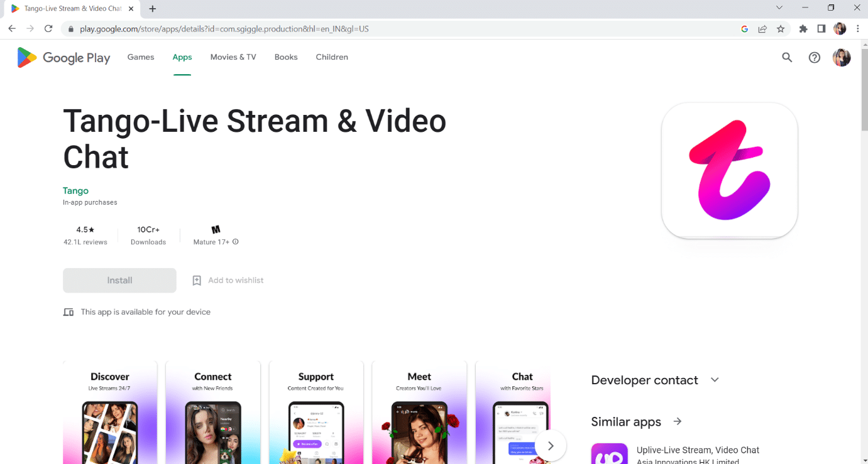Click the device availability icon

[x=69, y=312]
